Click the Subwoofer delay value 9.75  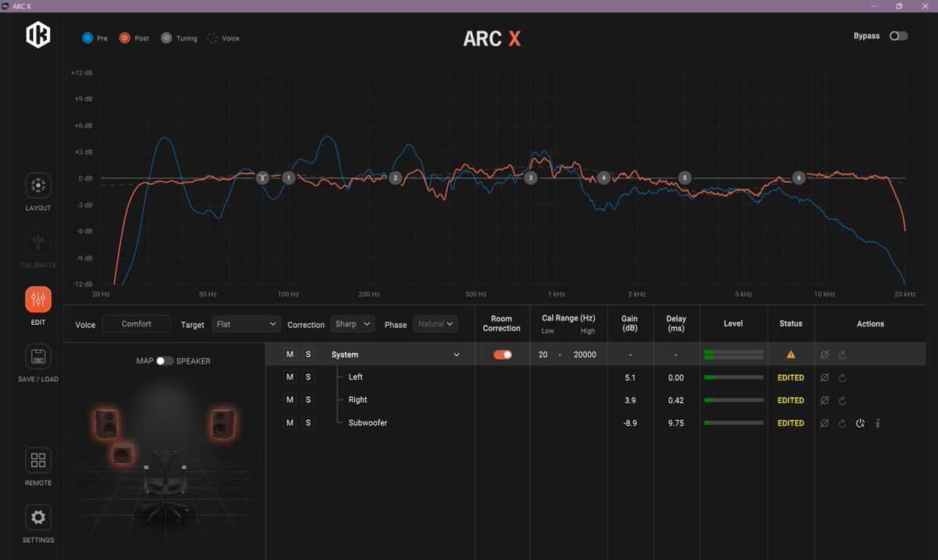tap(676, 423)
